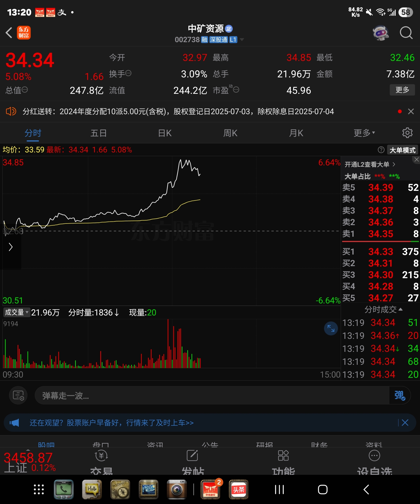
Task: Tap info icon beside 总值
Action: (x=25, y=90)
